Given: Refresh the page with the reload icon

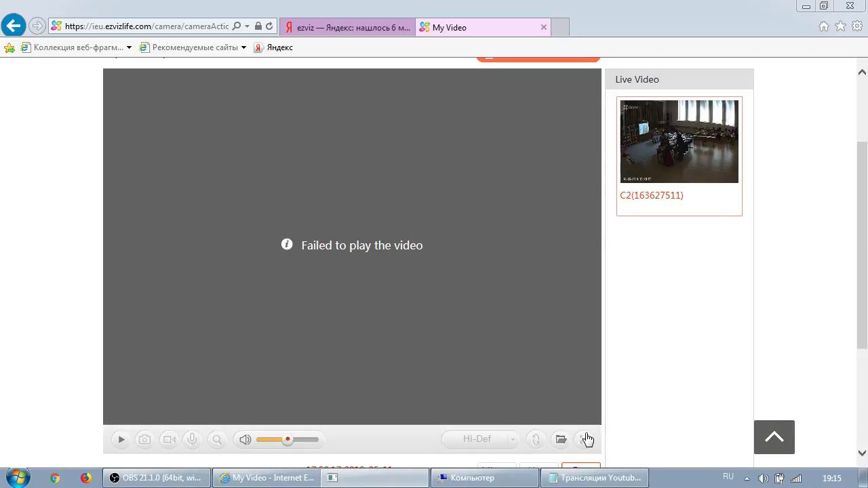Looking at the screenshot, I should tap(269, 26).
